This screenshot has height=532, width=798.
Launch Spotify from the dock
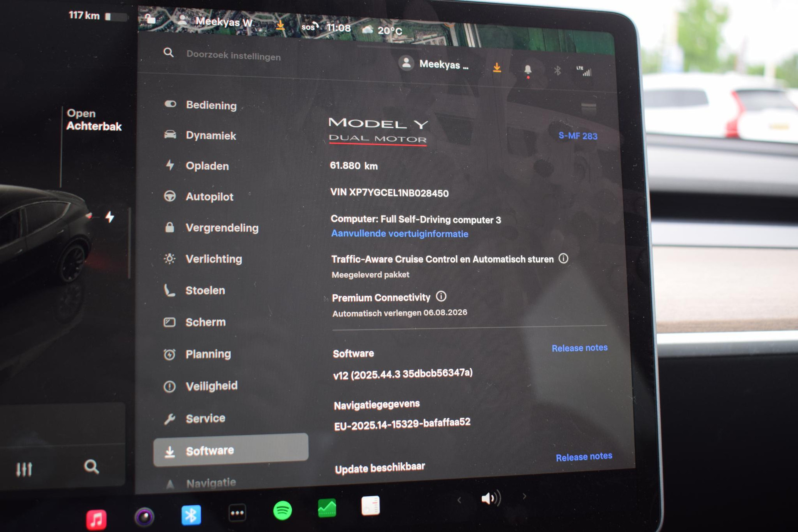click(x=283, y=510)
